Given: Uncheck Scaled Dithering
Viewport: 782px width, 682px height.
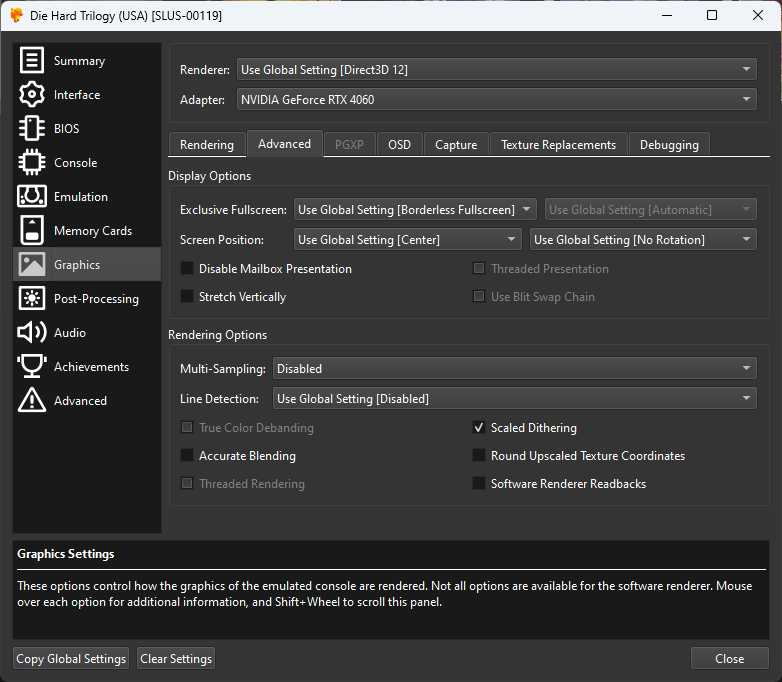Looking at the screenshot, I should click(479, 428).
